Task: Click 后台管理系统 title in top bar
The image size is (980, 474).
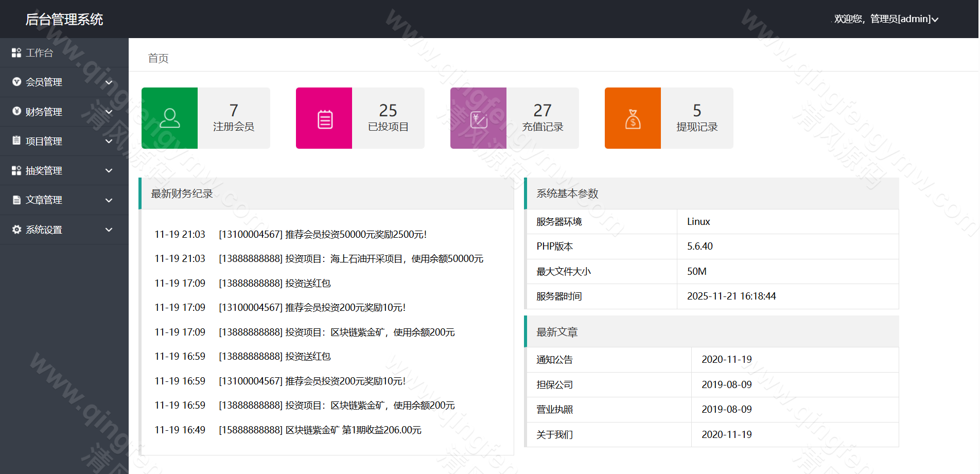Action: point(65,19)
